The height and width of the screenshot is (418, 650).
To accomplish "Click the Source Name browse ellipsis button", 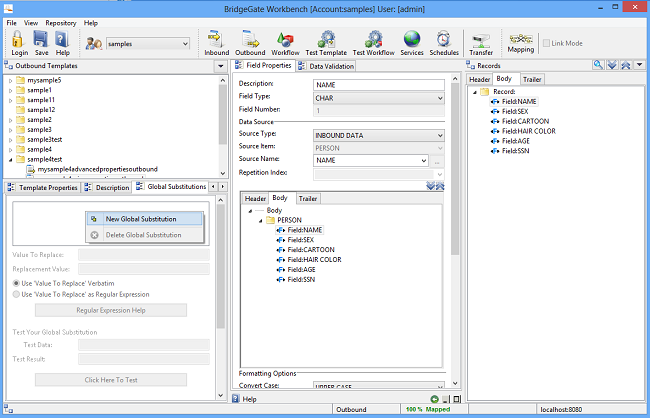I will pos(437,161).
